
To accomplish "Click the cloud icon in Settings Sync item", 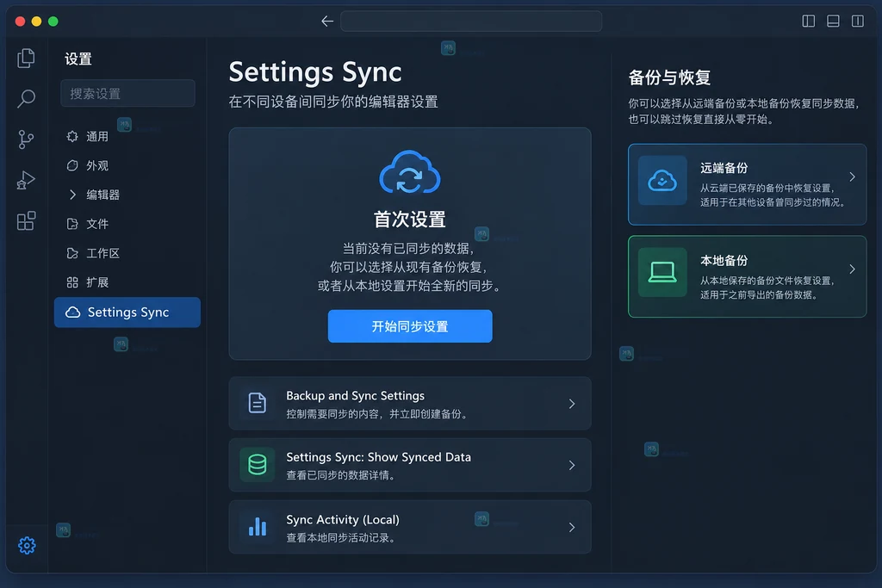I will pos(72,312).
